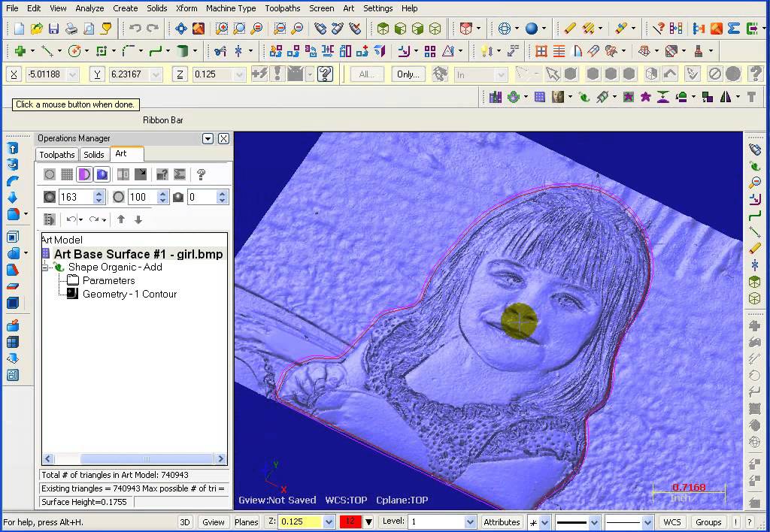Click the Attributes button in the status bar
This screenshot has height=532, width=770.
coord(502,521)
